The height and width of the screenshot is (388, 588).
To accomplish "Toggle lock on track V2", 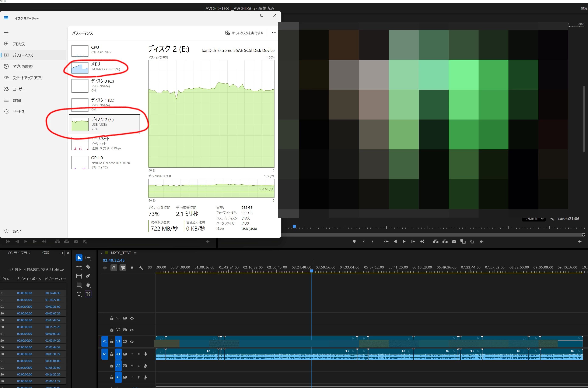I will [112, 330].
